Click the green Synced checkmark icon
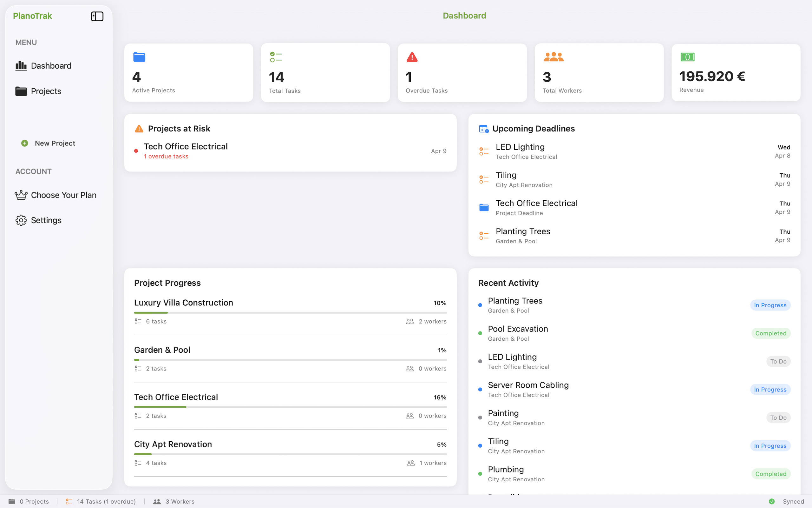Viewport: 812px width, 508px height. tap(772, 501)
